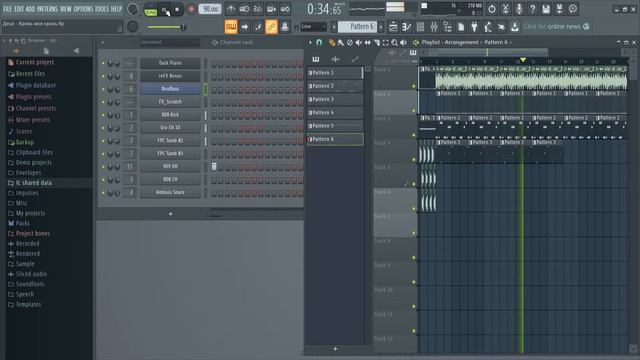The width and height of the screenshot is (640, 360).
Task: Click the render audio export icon
Action: click(559, 9)
